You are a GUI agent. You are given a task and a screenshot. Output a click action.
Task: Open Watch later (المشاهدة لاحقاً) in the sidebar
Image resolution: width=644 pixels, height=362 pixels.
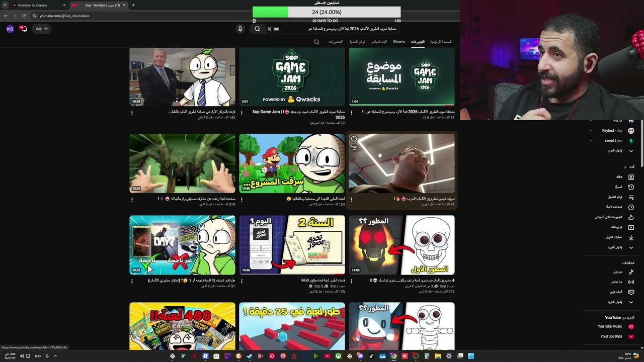pos(620,207)
